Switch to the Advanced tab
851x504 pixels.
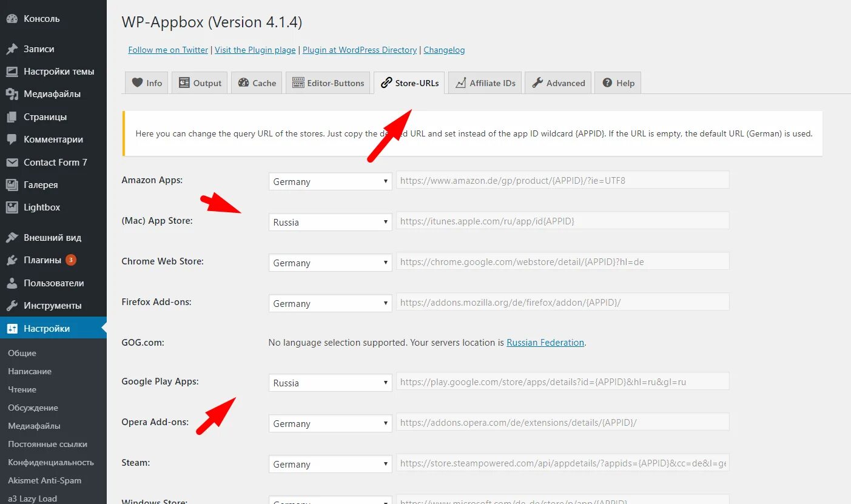click(558, 83)
